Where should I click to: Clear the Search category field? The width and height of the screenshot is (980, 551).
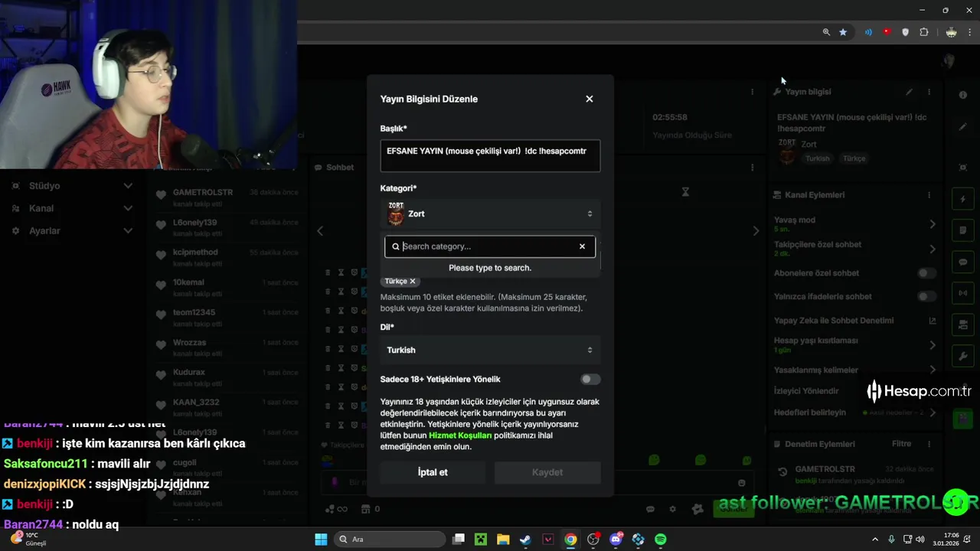tap(582, 246)
